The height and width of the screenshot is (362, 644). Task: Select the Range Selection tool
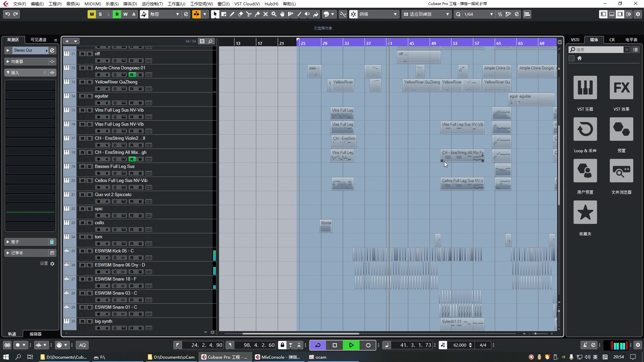click(x=224, y=14)
